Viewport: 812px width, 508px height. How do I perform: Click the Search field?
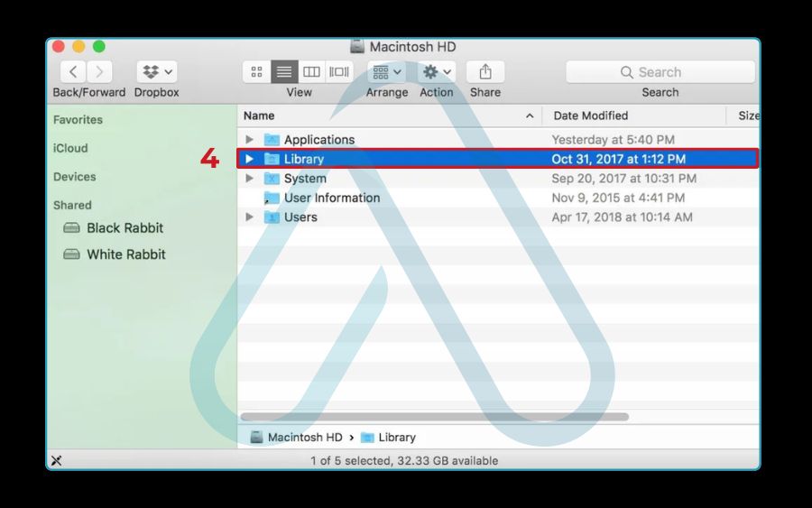click(x=660, y=72)
